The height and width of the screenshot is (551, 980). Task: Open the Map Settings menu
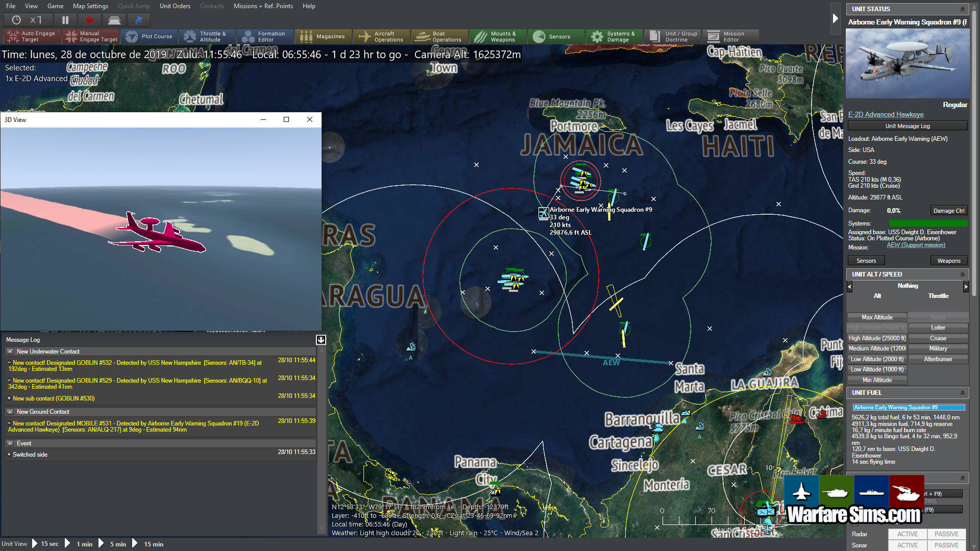pyautogui.click(x=90, y=6)
